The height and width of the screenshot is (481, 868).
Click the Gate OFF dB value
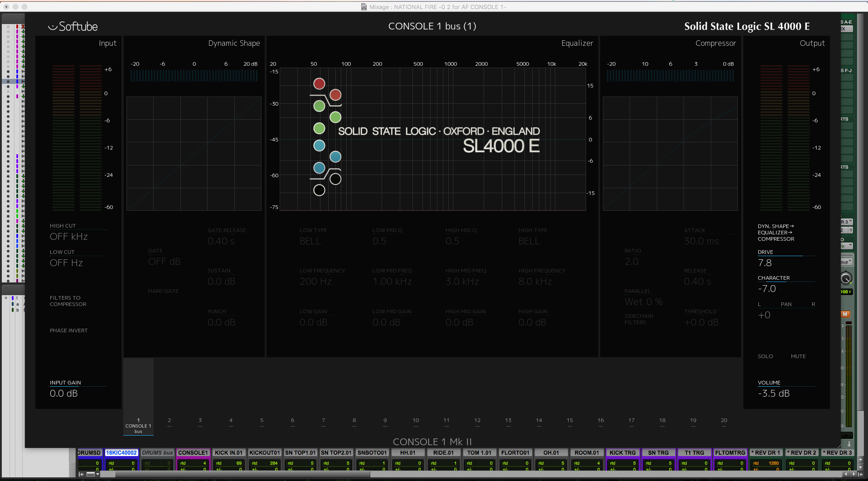165,262
